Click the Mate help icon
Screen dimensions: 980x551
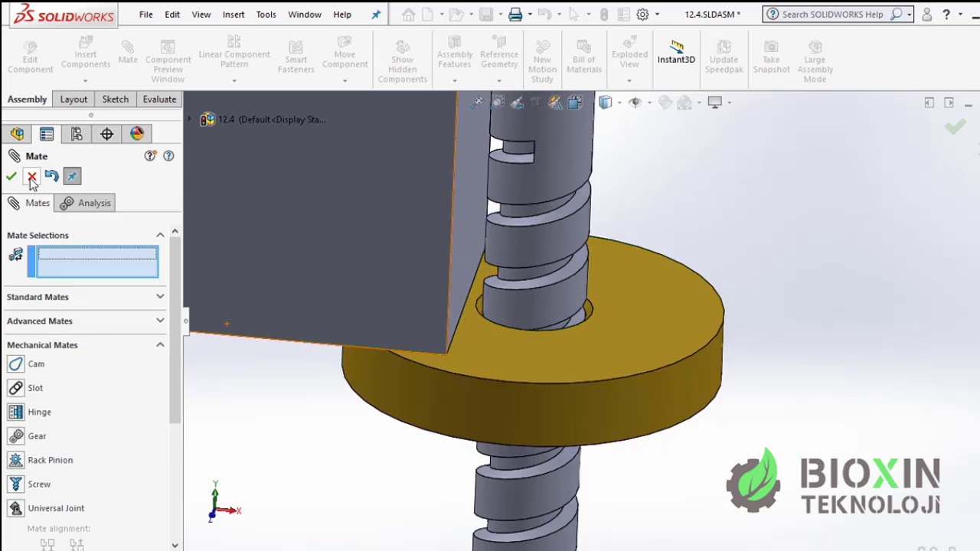coord(168,156)
